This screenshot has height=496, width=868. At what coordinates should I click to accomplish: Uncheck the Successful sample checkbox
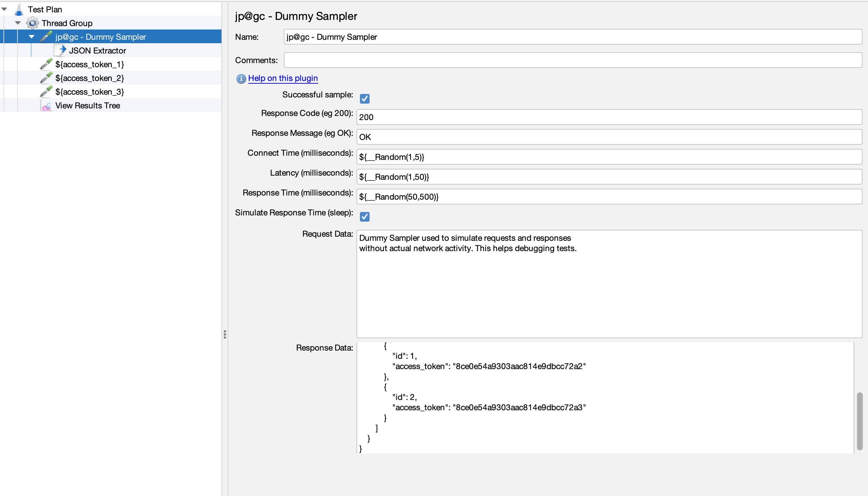click(364, 99)
